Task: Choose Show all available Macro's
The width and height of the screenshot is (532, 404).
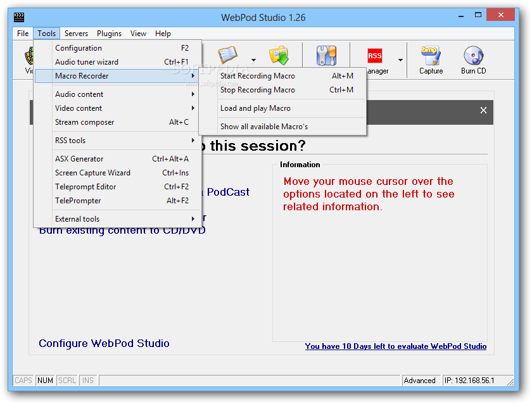Action: point(282,126)
